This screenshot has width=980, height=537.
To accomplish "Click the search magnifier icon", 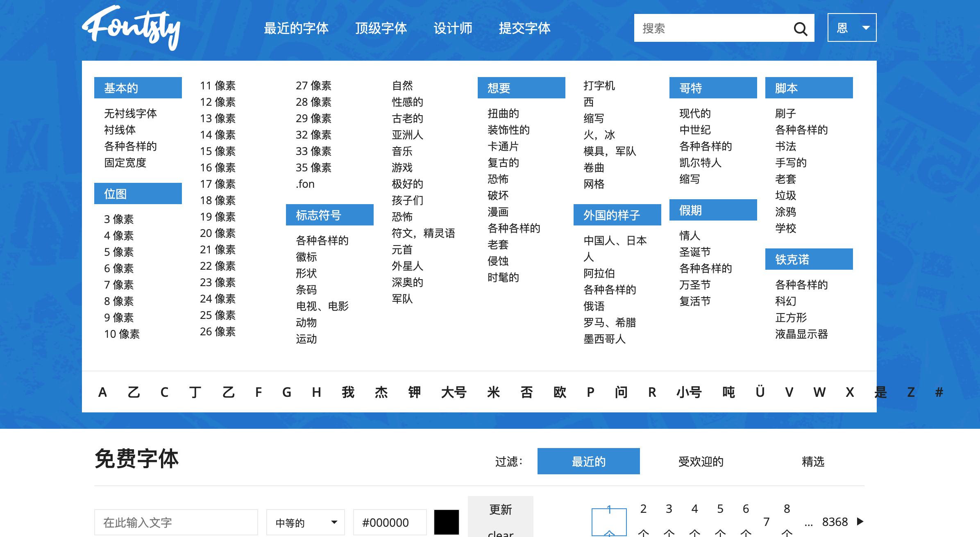I will tap(800, 28).
